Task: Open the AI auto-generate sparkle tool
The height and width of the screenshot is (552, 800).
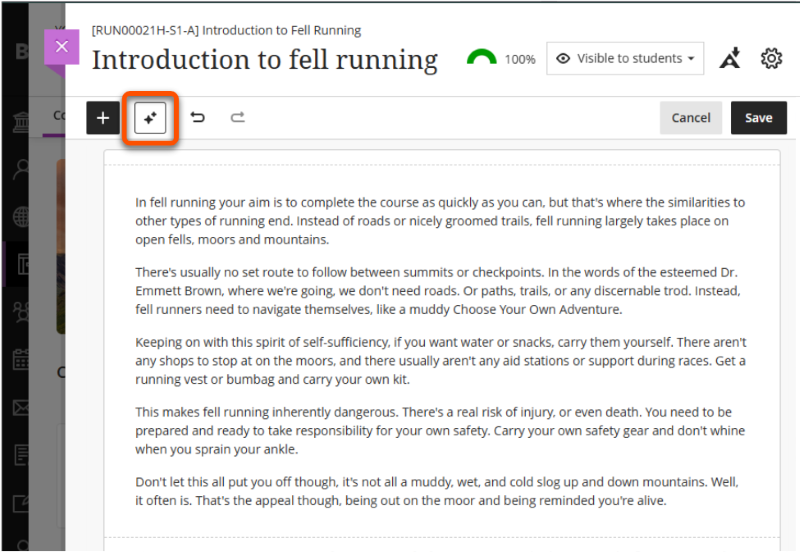Action: click(150, 118)
